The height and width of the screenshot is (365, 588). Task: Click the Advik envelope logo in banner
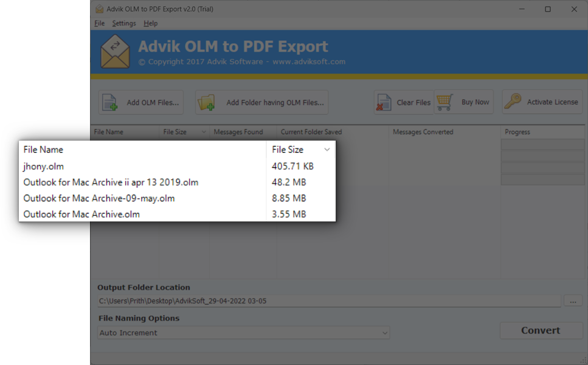tap(115, 52)
